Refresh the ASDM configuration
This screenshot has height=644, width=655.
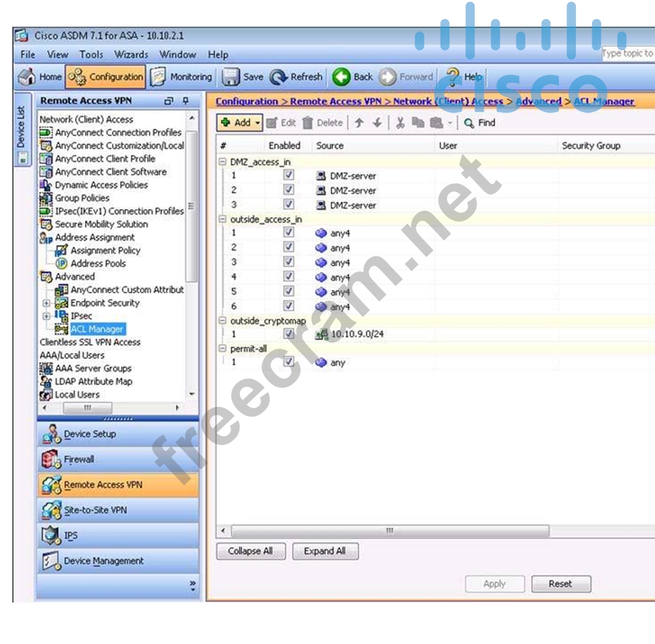click(x=277, y=77)
